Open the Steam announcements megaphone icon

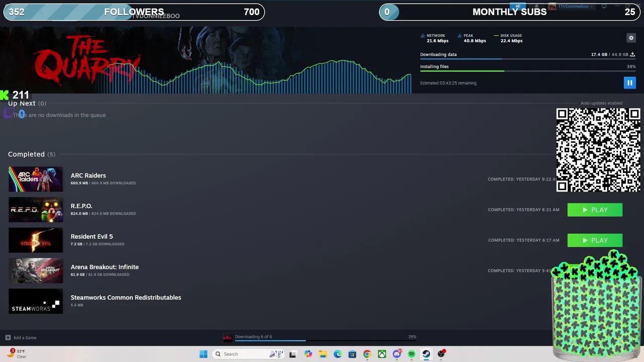pos(518,7)
